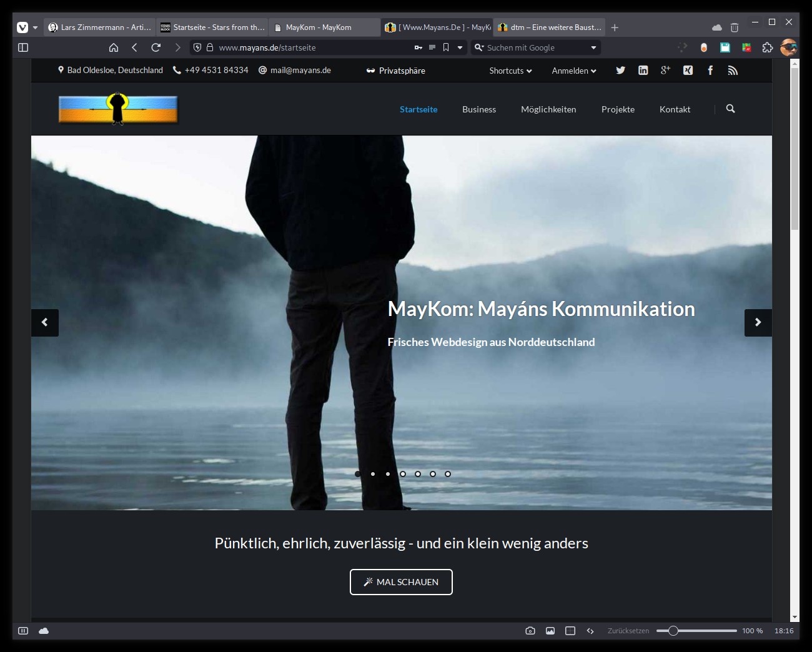
Task: Open the Projekte menu item
Action: coord(618,109)
